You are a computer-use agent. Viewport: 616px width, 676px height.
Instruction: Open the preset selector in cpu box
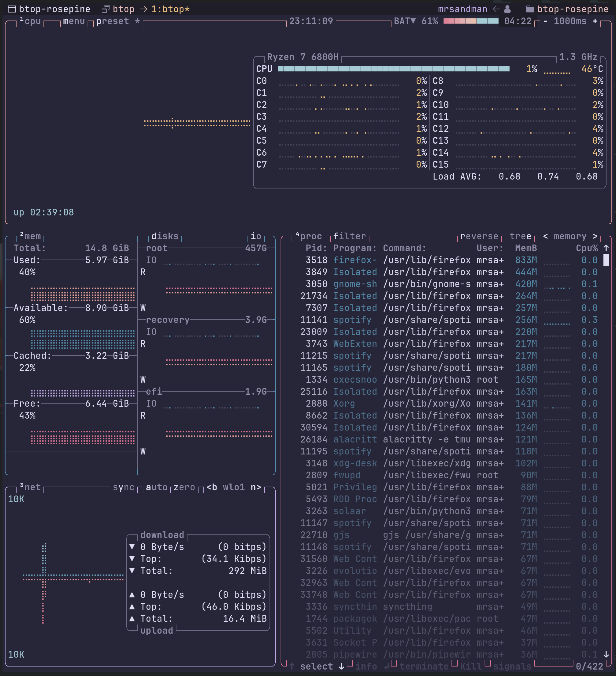112,21
